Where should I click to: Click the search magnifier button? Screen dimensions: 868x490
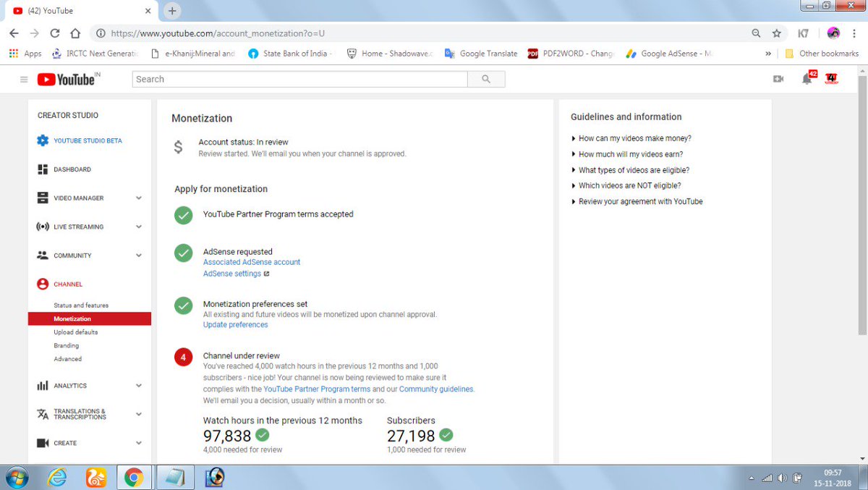(486, 80)
